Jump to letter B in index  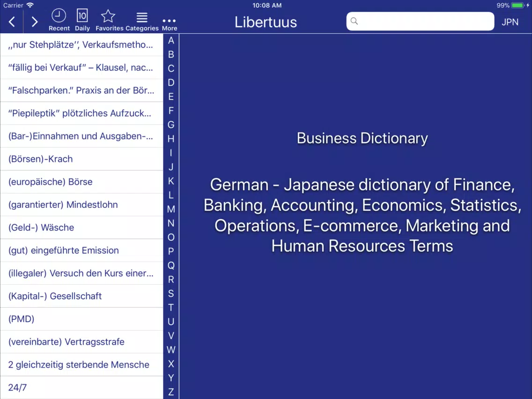171,54
